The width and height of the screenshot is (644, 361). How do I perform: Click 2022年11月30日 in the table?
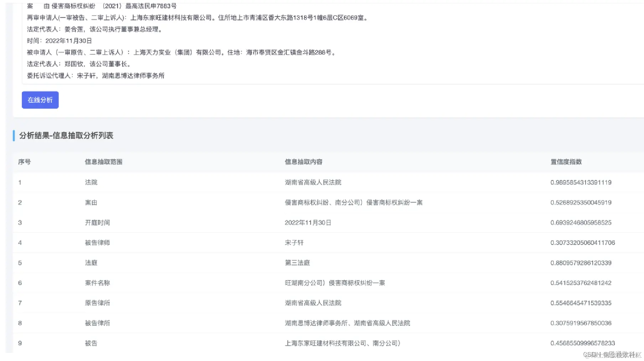tap(308, 223)
